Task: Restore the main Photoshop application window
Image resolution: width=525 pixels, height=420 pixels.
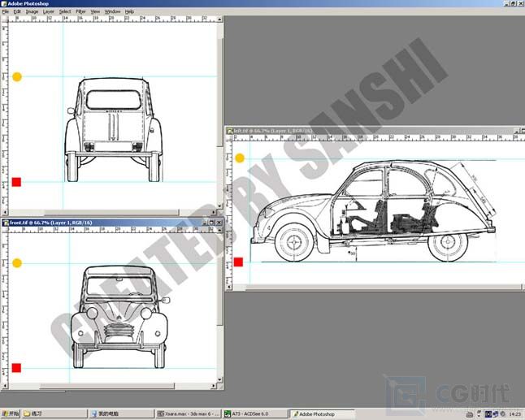Action: (x=514, y=4)
